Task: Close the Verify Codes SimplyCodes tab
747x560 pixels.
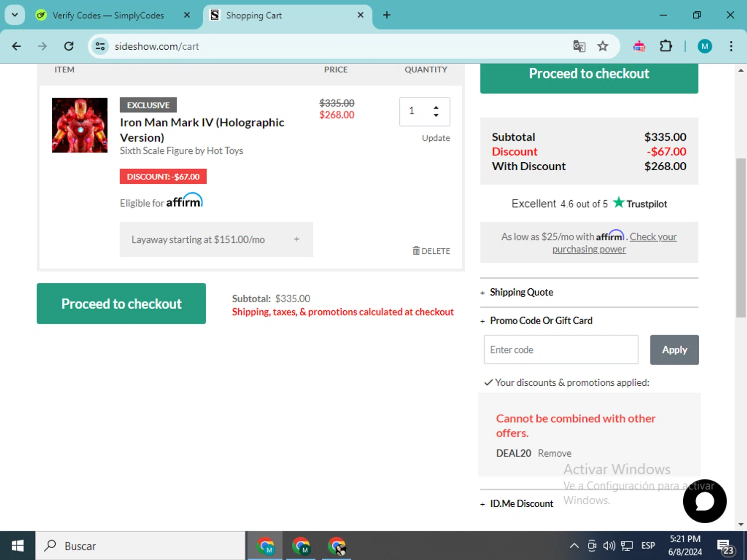Action: point(187,15)
